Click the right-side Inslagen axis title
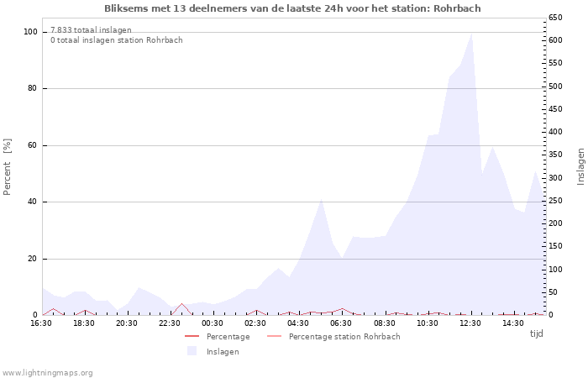588x378 pixels. coord(580,166)
